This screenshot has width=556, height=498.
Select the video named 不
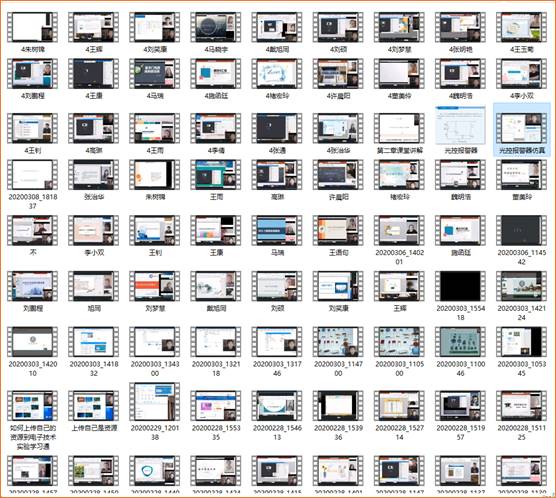[33, 236]
